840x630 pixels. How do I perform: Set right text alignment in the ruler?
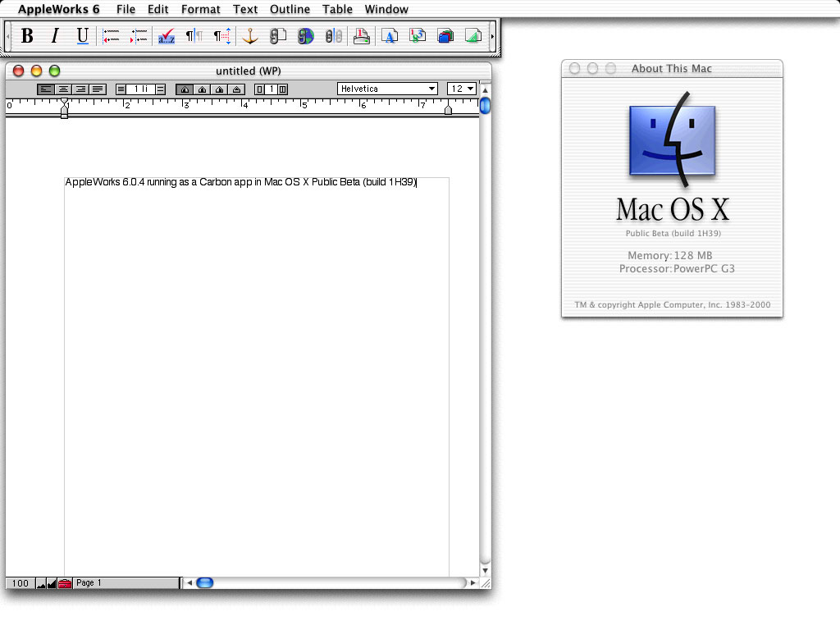(x=80, y=89)
